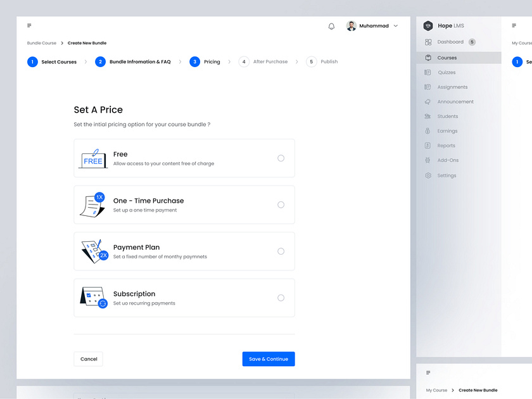This screenshot has height=399, width=532.
Task: Choose the One-Time Purchase option
Action: tap(281, 205)
